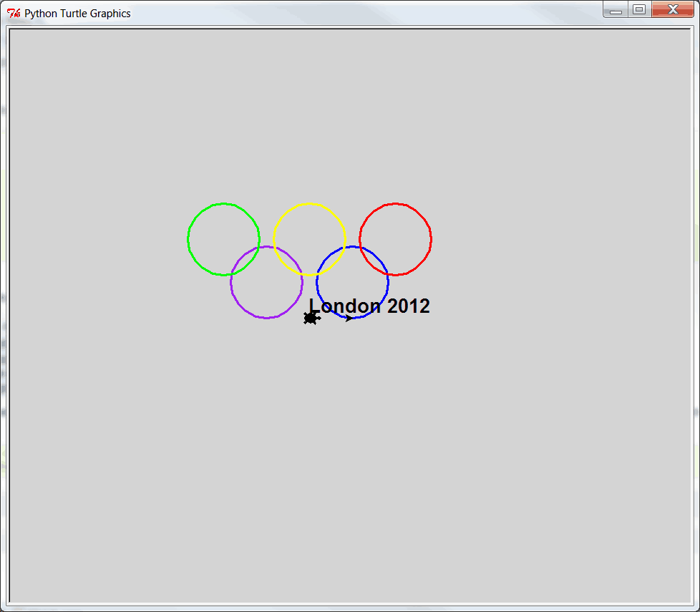Click the "London 2012" text
700x612 pixels.
[x=369, y=306]
